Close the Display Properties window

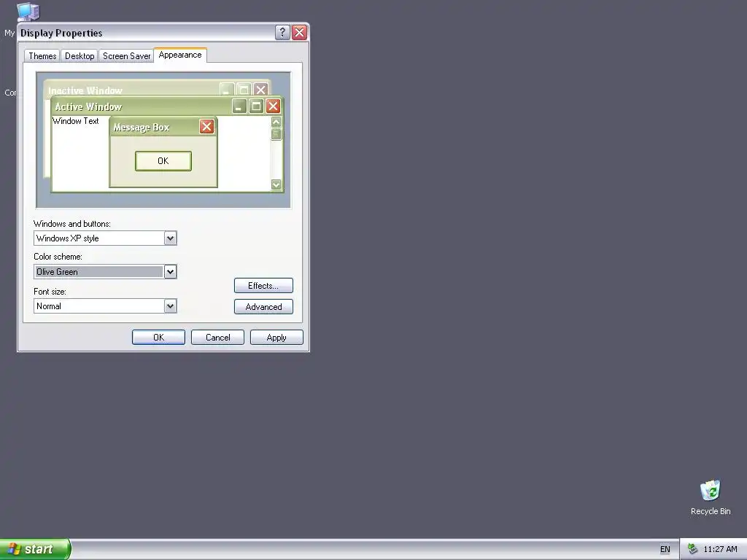[x=300, y=32]
